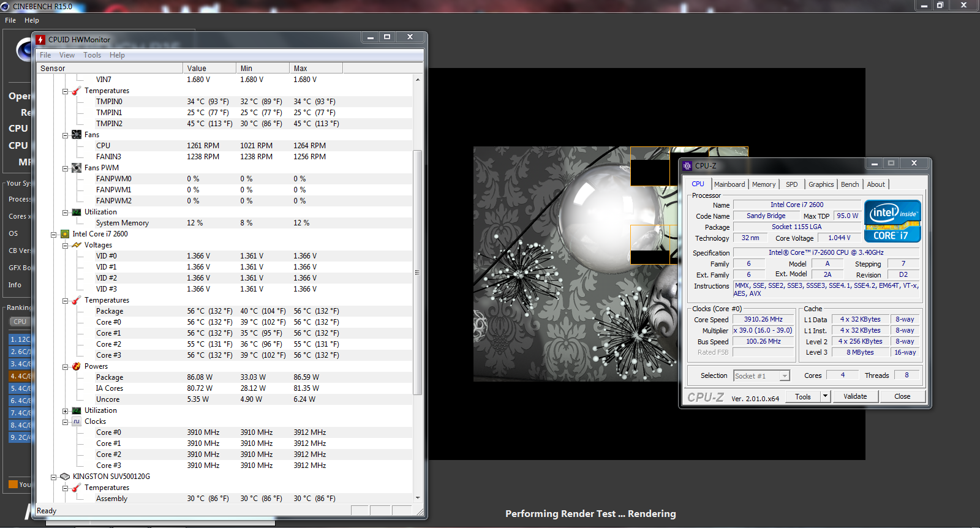
Task: Click the thermometer icon beside motherboard Temperatures
Action: tap(77, 91)
